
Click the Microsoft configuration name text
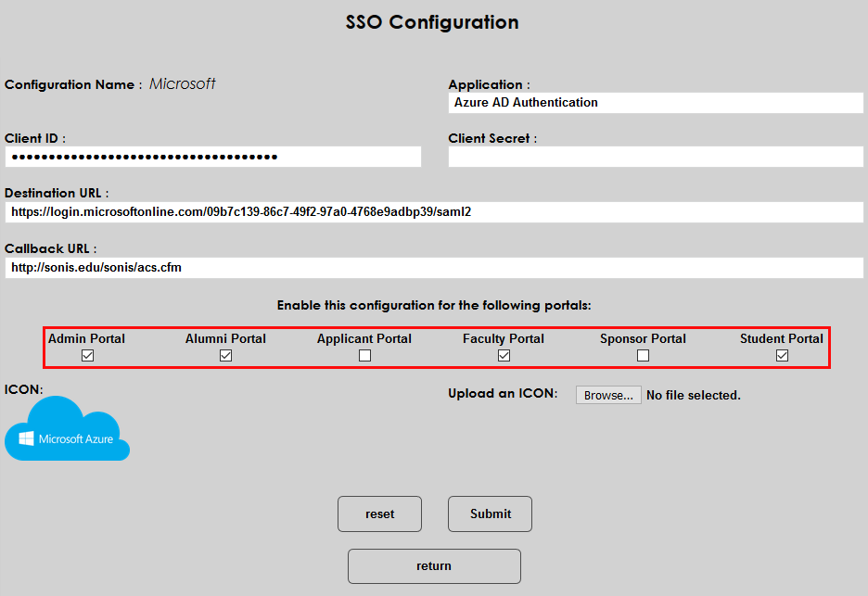click(x=183, y=84)
